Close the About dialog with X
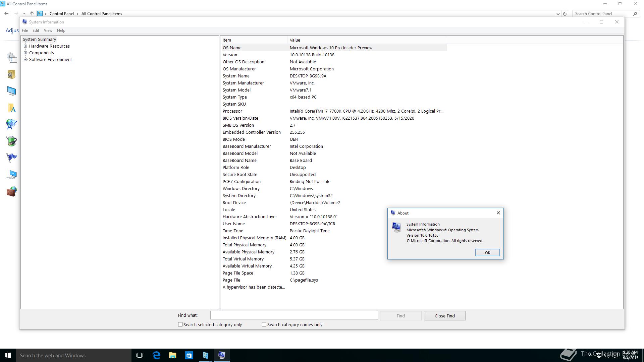The width and height of the screenshot is (644, 362). click(x=498, y=213)
